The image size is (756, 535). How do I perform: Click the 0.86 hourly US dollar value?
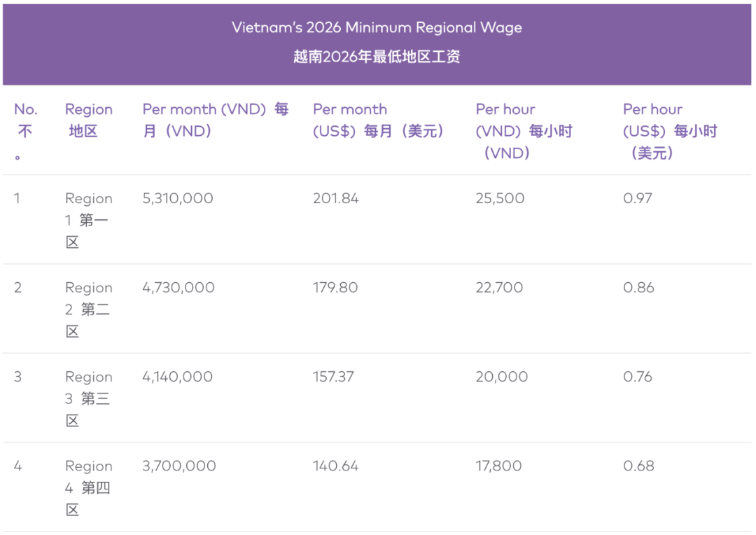pos(638,287)
